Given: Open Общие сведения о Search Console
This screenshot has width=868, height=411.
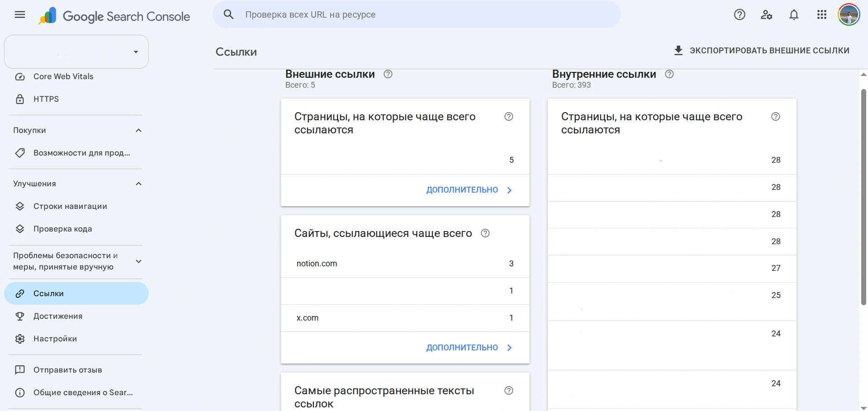Looking at the screenshot, I should pos(76,392).
